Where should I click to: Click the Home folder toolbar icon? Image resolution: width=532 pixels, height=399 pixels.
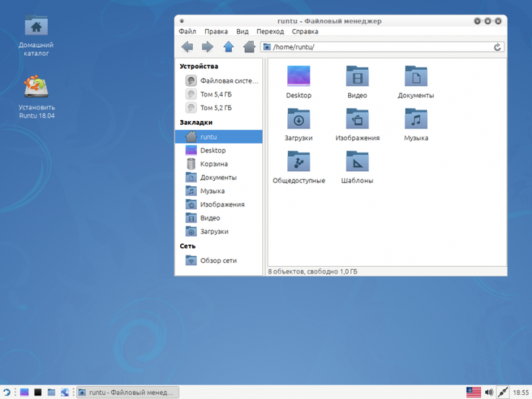coord(249,47)
